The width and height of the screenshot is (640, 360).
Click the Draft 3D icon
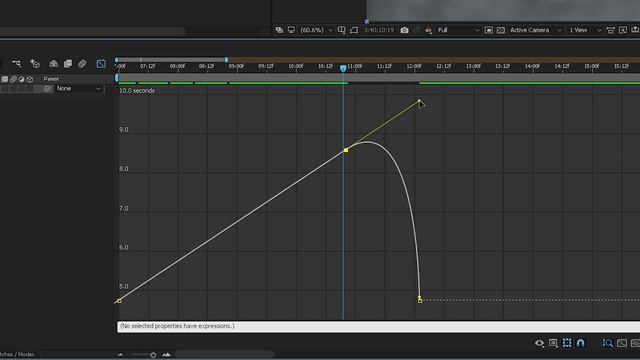(35, 64)
